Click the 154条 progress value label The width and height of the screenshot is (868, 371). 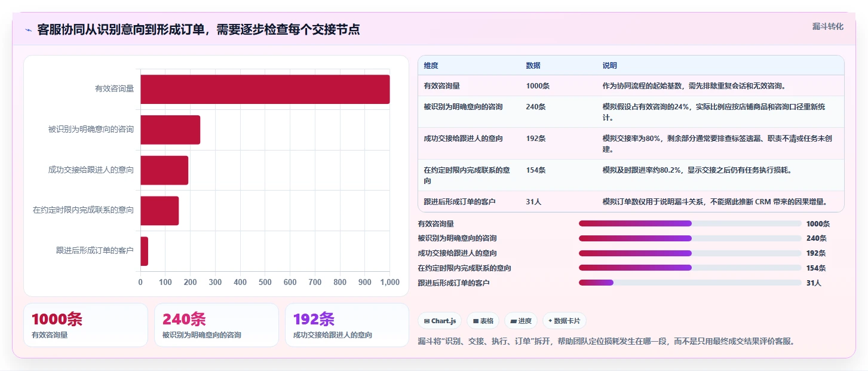pos(816,268)
